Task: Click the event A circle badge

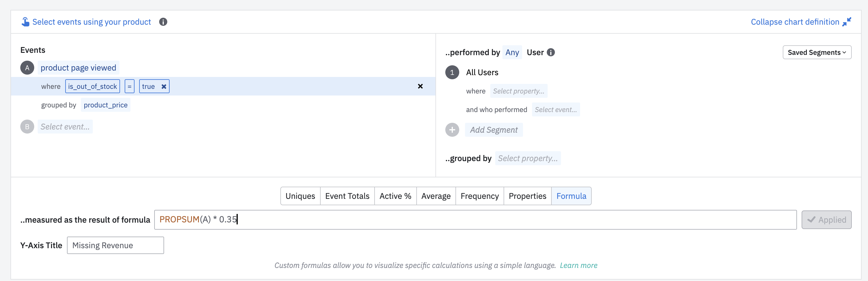Action: pos(27,68)
